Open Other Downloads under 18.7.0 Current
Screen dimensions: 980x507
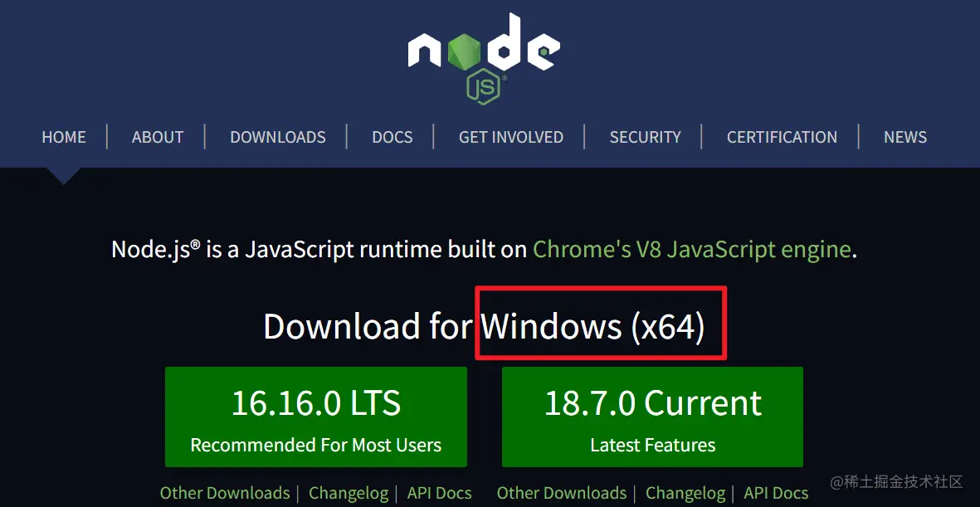coord(561,493)
